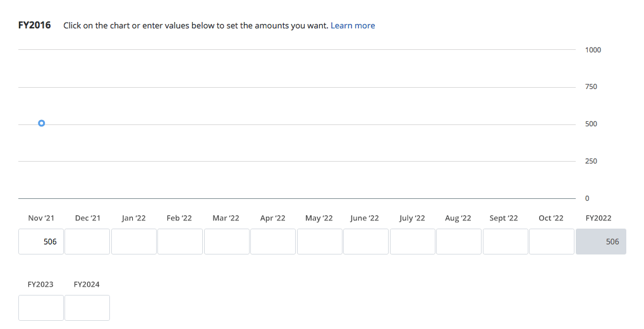
Task: Click the Jan '22 input box
Action: tap(134, 242)
